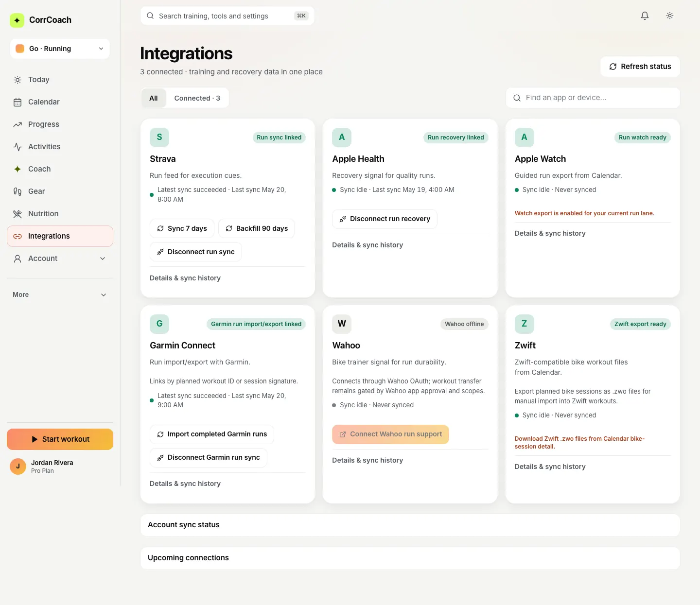Click the Calendar icon in sidebar
The height and width of the screenshot is (605, 700).
point(17,102)
